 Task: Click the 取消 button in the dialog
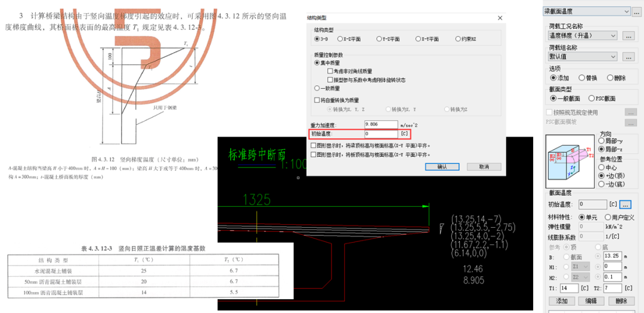[484, 167]
